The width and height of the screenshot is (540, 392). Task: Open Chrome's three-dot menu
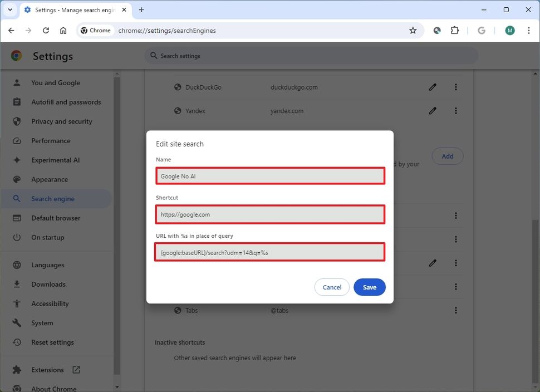(x=529, y=31)
